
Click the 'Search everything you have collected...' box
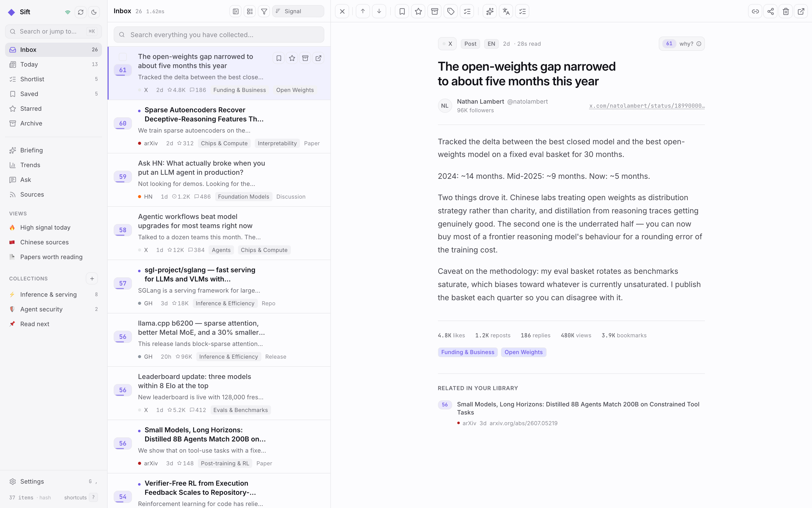(x=219, y=35)
